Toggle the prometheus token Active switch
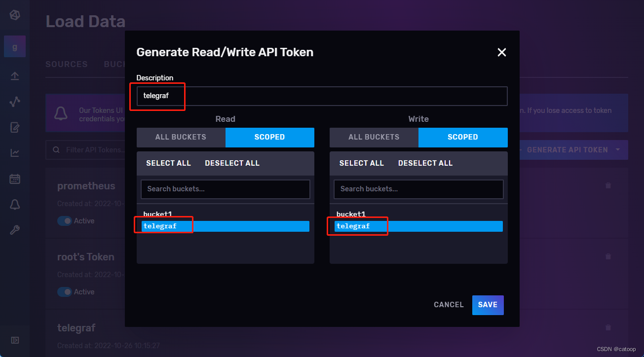Screen dimensions: 644x357 point(65,221)
